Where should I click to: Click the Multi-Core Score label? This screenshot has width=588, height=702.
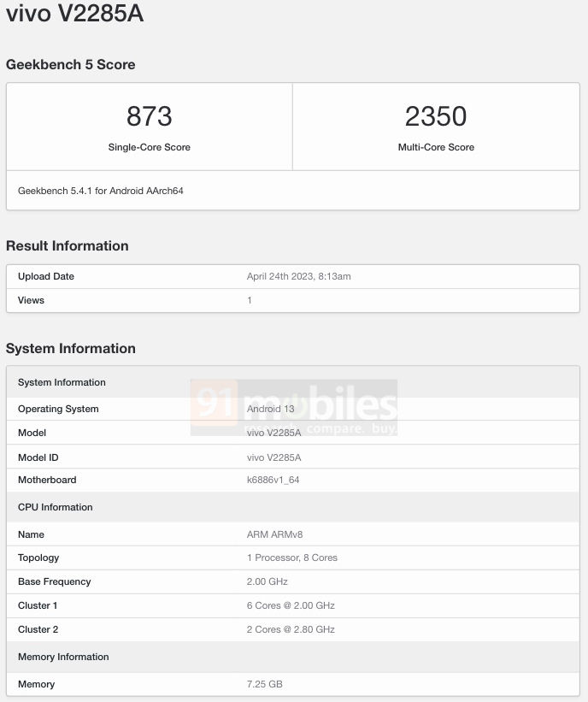436,147
